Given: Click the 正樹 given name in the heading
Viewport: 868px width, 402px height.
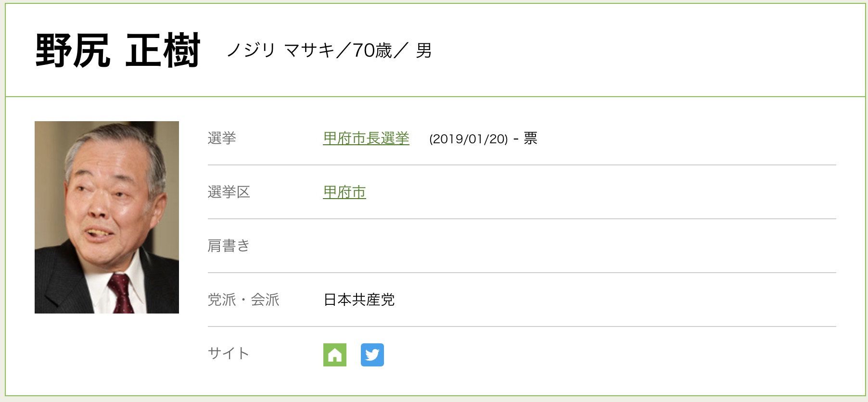Looking at the screenshot, I should 163,50.
